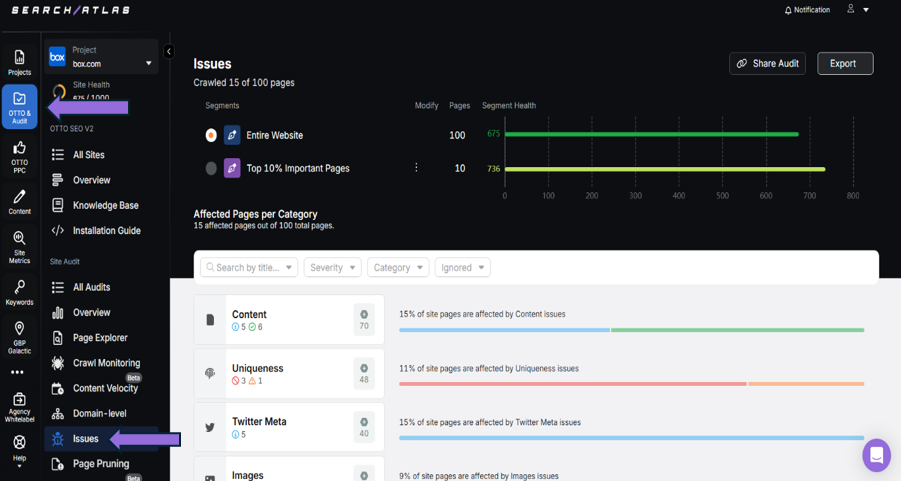This screenshot has width=901, height=481.
Task: Open Overview under OTTO SEO V2
Action: point(91,180)
